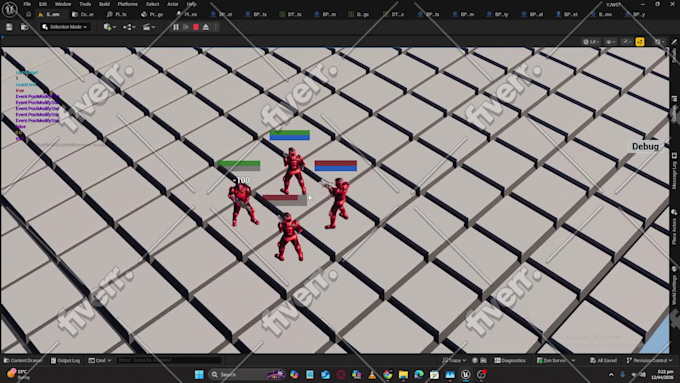Expand the Selection Mode dropdown
The image size is (680, 383).
tap(65, 27)
